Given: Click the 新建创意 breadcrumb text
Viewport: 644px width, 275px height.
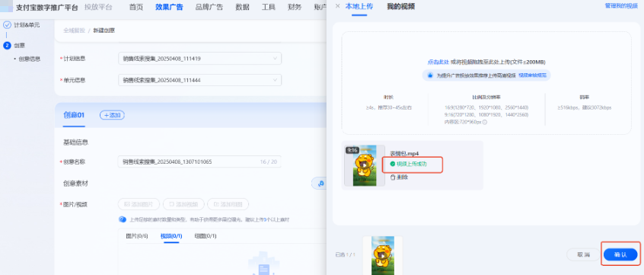Looking at the screenshot, I should [104, 30].
